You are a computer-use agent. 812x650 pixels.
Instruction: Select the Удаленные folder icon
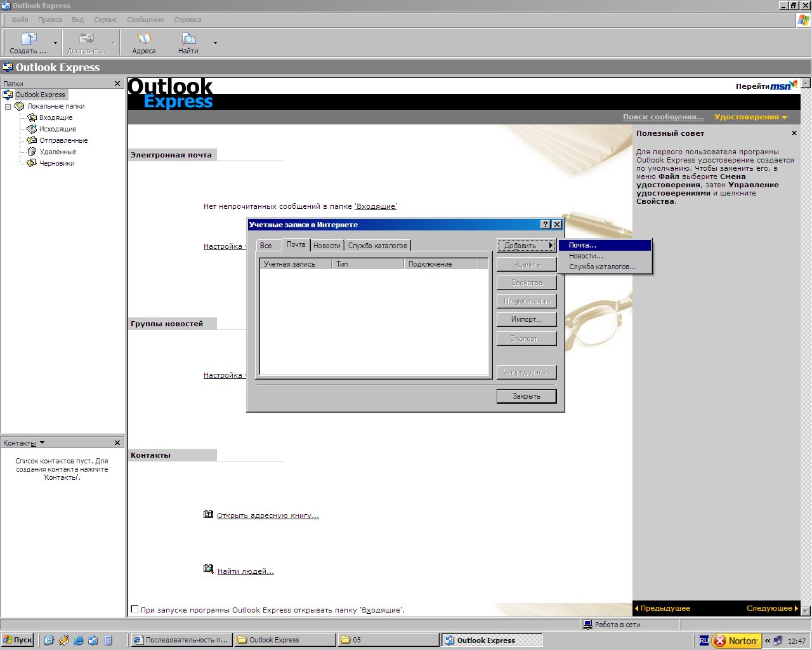click(32, 152)
